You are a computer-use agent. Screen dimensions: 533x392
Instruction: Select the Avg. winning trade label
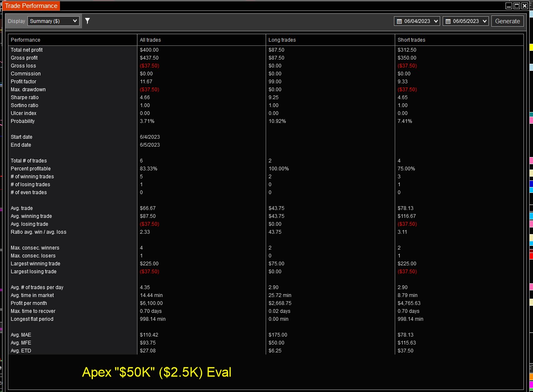tap(31, 216)
